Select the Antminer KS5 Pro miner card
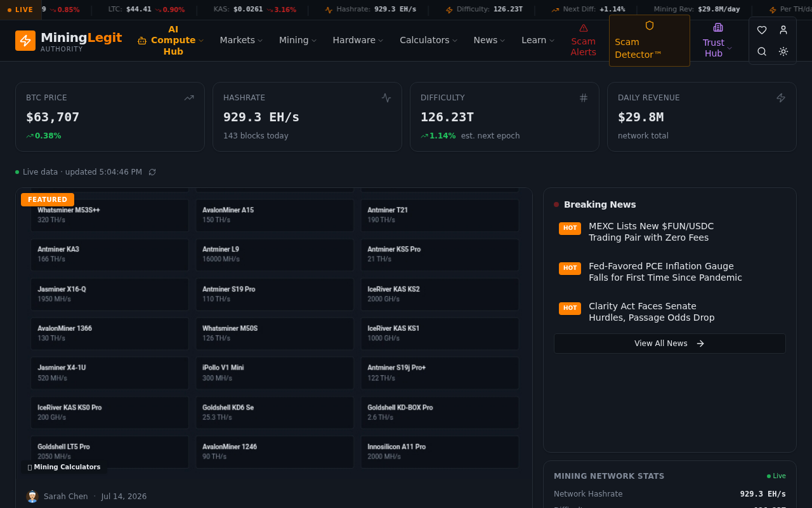Image resolution: width=812 pixels, height=508 pixels. (440, 255)
